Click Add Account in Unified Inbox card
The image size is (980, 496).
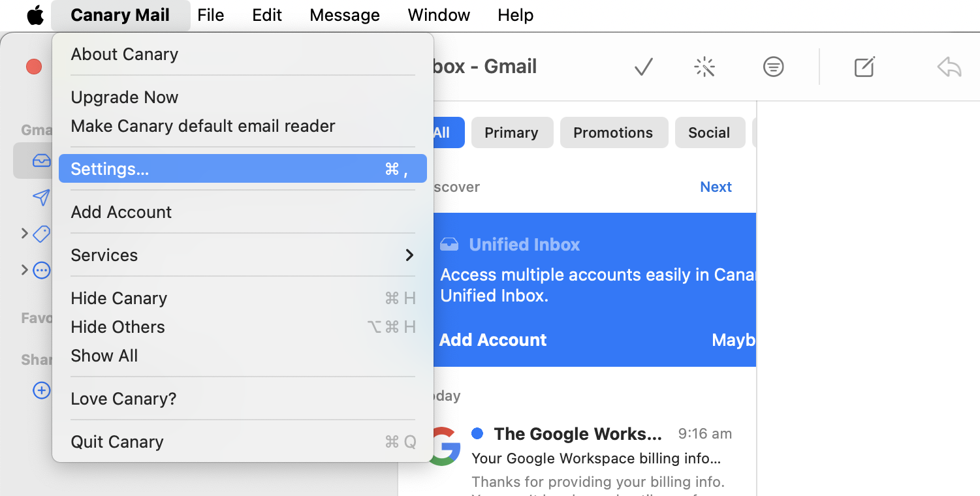pos(493,340)
